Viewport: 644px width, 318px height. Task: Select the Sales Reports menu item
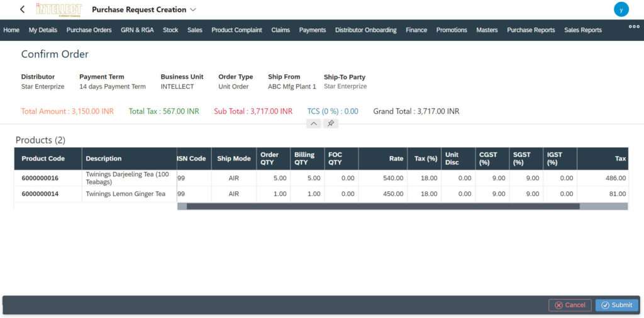point(582,30)
